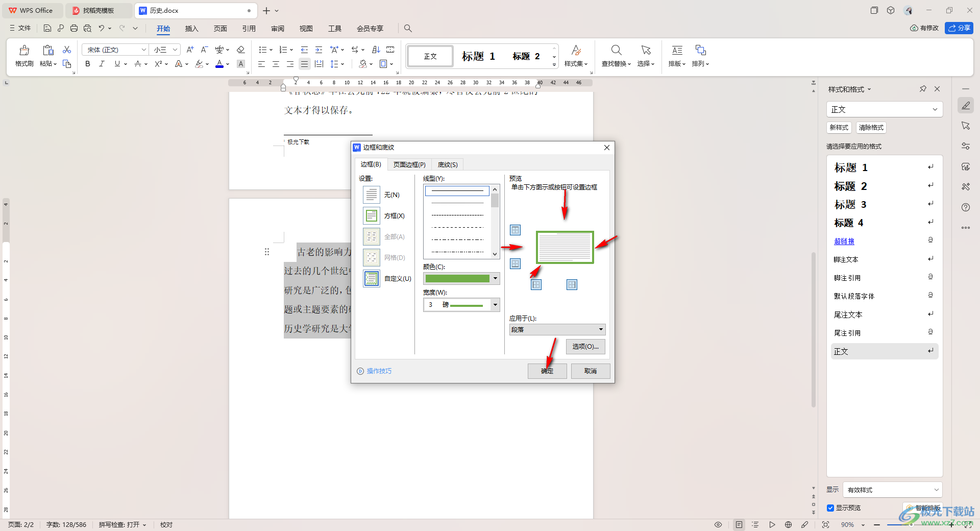Click the line style list scrollbar down arrow

pos(495,254)
